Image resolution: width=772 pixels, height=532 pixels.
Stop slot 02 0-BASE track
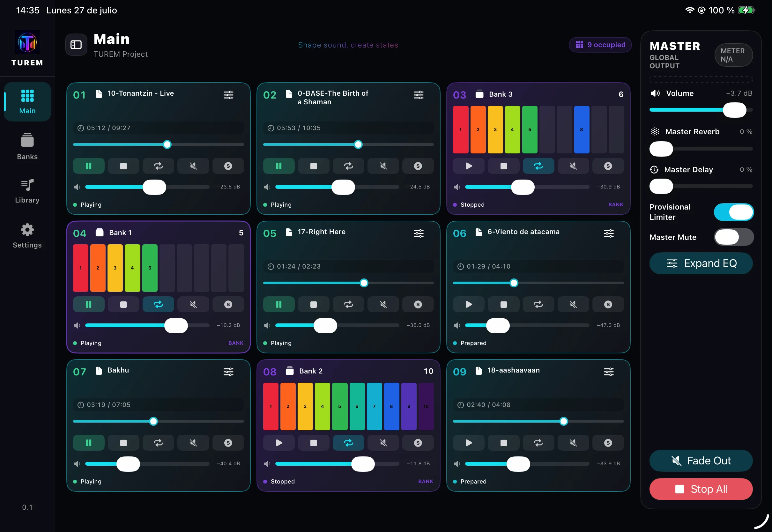tap(313, 166)
